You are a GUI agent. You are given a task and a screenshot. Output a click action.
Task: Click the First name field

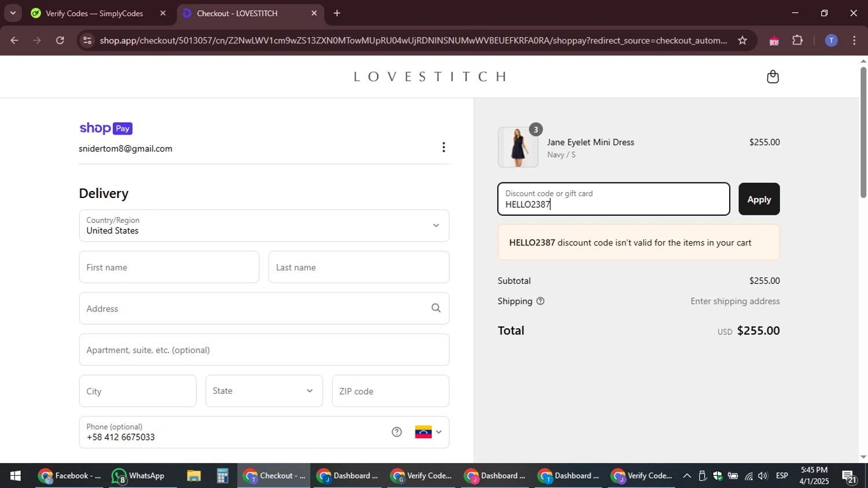click(169, 267)
